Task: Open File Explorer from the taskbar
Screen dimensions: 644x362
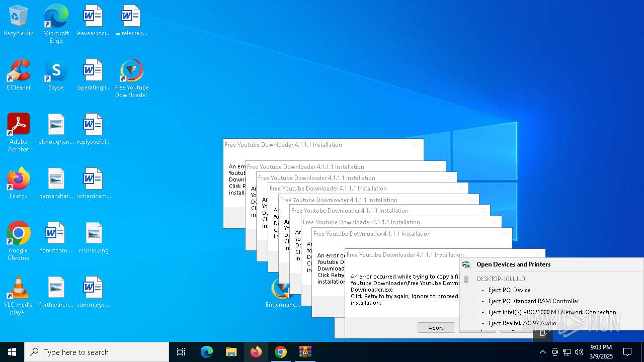Action: [x=231, y=352]
